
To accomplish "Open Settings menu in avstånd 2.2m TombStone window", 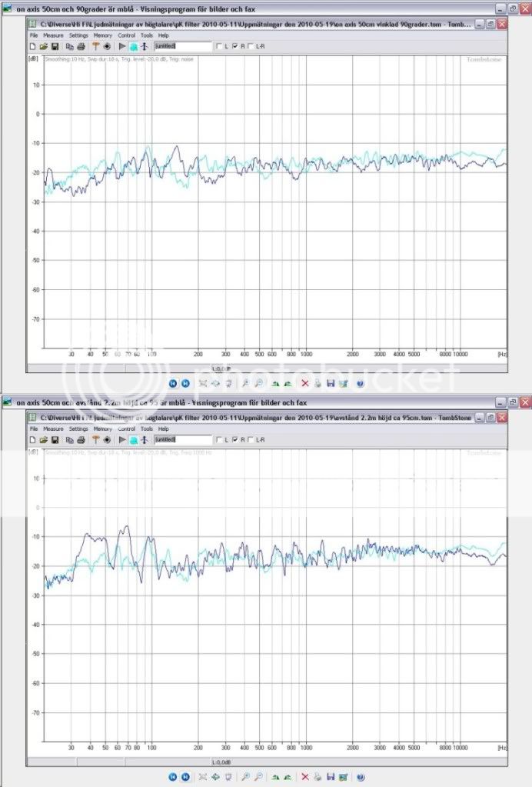I will 78,429.
